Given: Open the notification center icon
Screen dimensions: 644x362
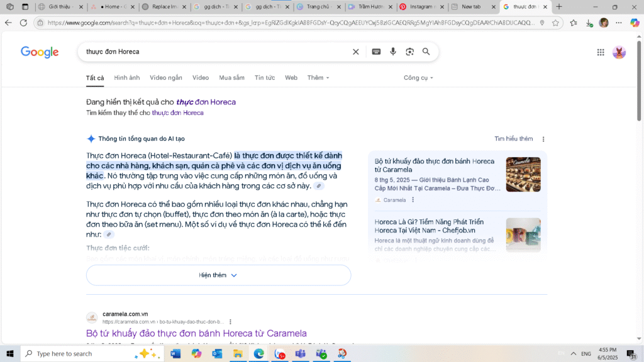Looking at the screenshot, I should 631,354.
